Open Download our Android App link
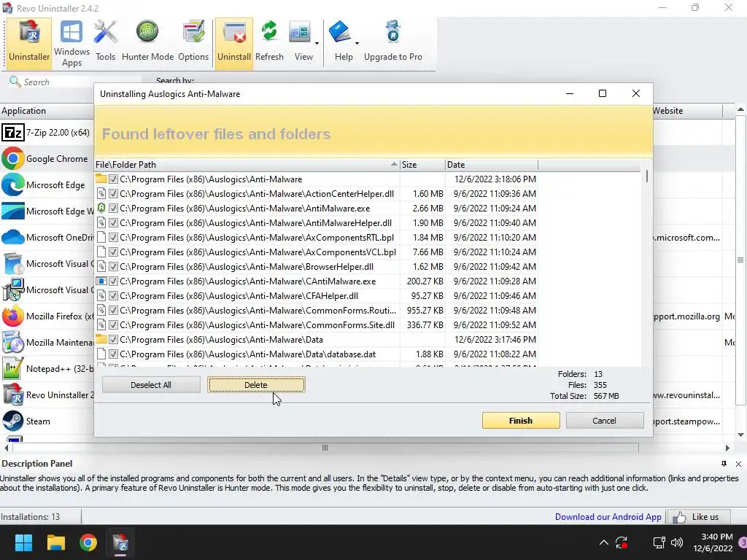 click(x=608, y=517)
